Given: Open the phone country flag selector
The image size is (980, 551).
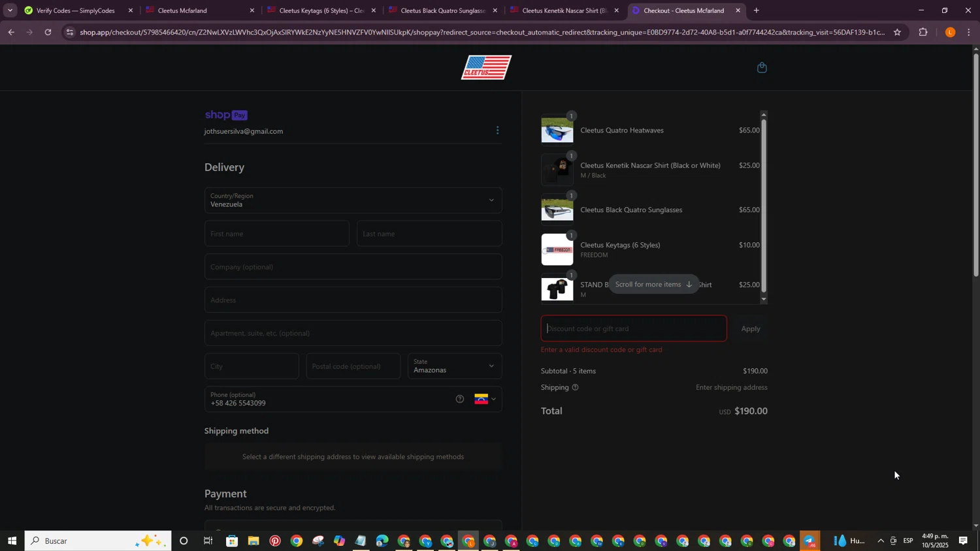Looking at the screenshot, I should [485, 399].
